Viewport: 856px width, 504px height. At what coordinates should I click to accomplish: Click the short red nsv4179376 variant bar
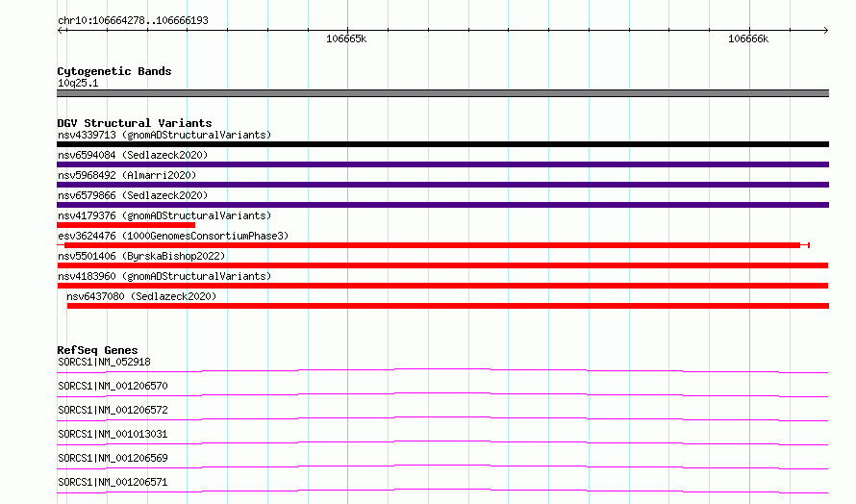(126, 225)
